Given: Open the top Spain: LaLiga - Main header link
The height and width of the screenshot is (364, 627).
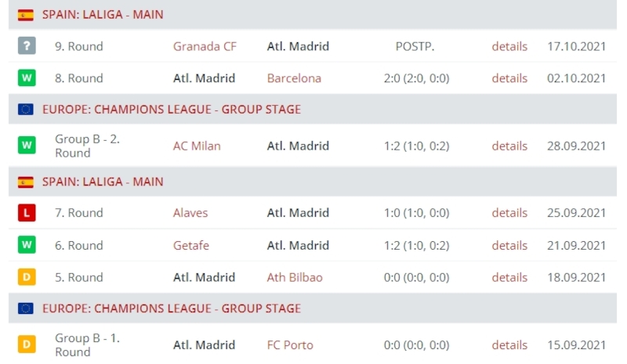Looking at the screenshot, I should point(103,14).
